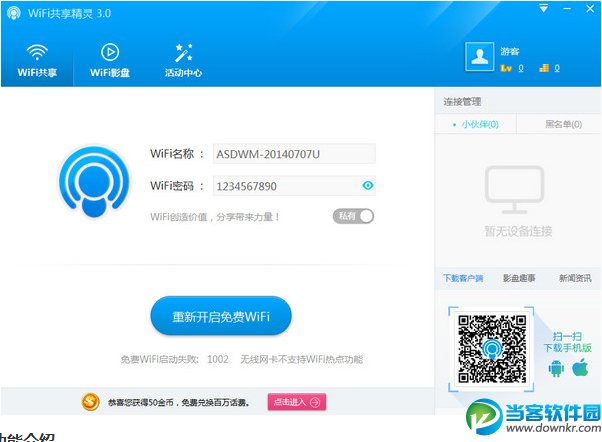Open the 下载客户端 tab
Viewport: 602px width, 442px height.
pyautogui.click(x=463, y=278)
